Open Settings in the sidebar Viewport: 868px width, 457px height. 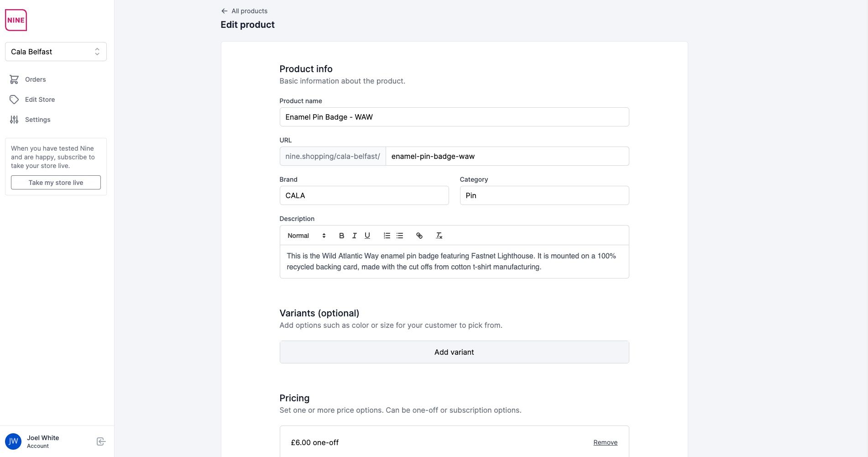[x=37, y=120]
